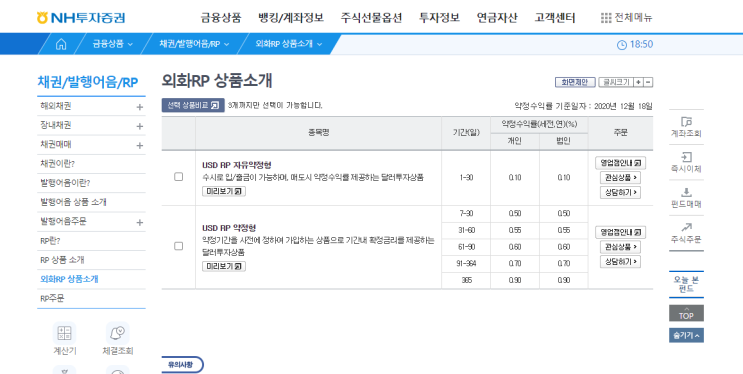Open RP란? sidebar link

point(50,241)
